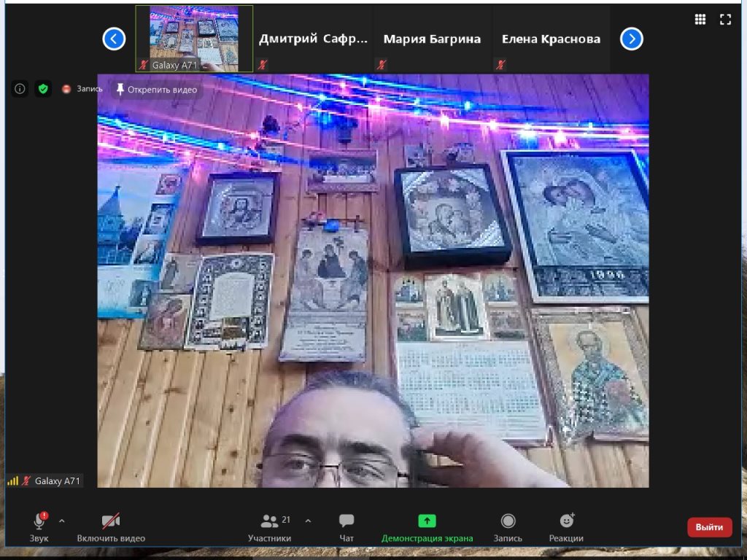The image size is (747, 560).
Task: Open green encryption shield icon
Action: (43, 88)
